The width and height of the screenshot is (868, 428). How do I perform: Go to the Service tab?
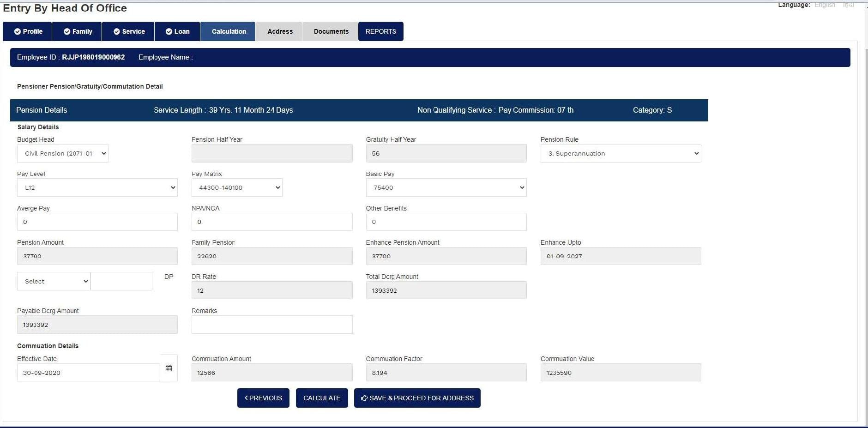click(128, 31)
